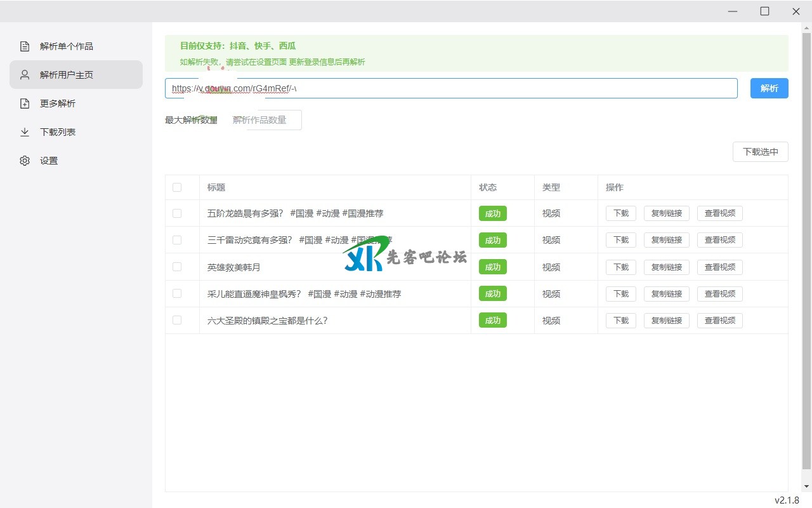
Task: Click the user icon for 解析用户主页
Action: coord(25,75)
